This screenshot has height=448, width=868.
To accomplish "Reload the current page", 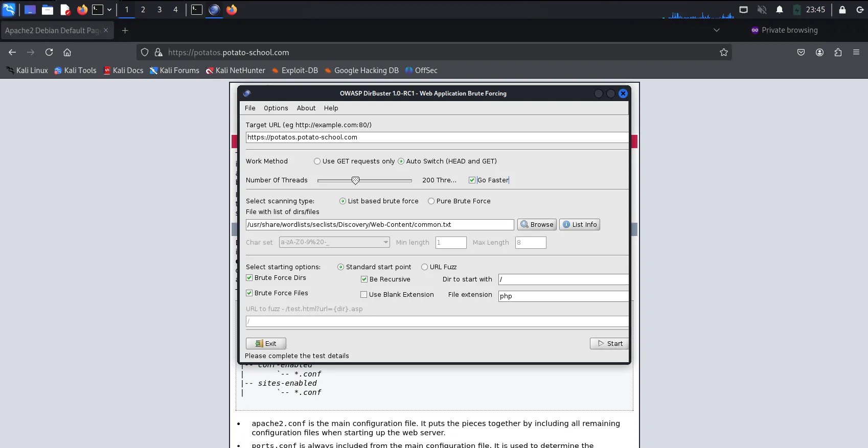I will click(49, 52).
